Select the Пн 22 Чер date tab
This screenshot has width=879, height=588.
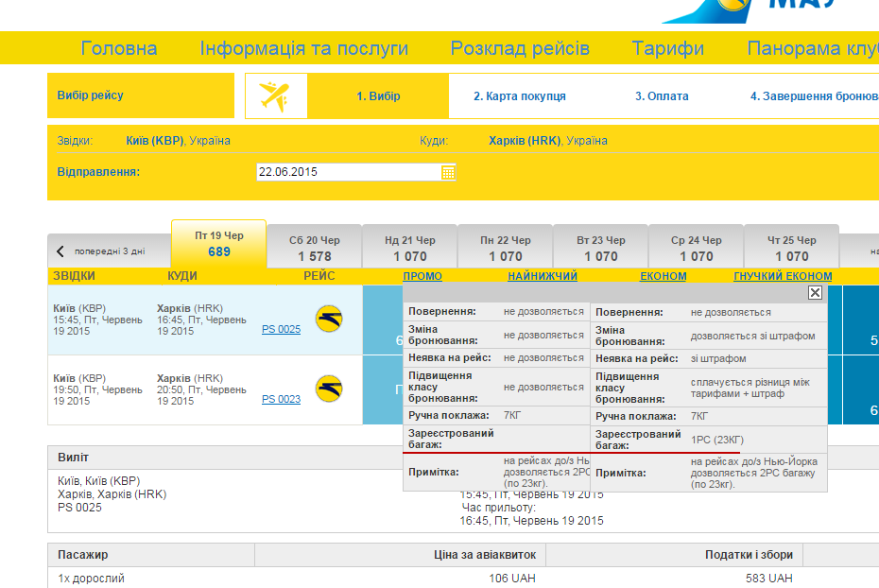pyautogui.click(x=506, y=248)
